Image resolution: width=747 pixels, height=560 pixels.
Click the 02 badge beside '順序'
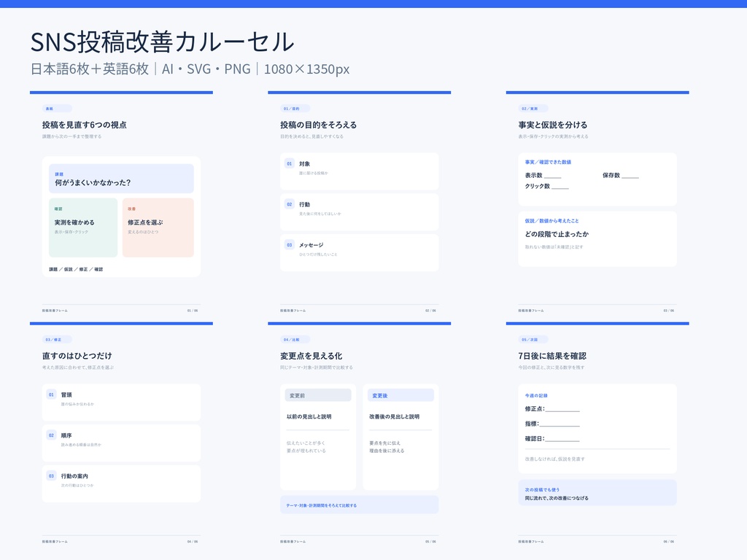pos(51,435)
